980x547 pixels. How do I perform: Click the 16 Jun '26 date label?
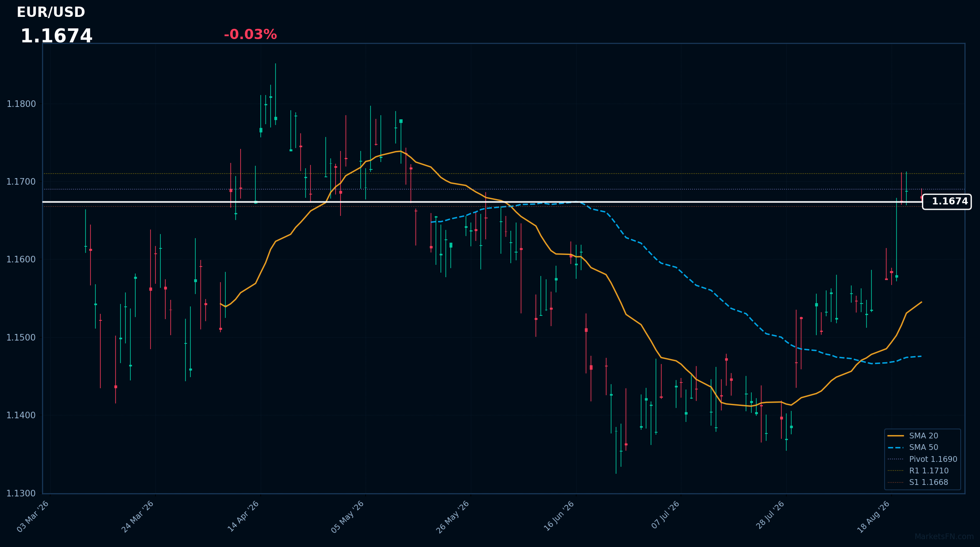[x=559, y=517]
